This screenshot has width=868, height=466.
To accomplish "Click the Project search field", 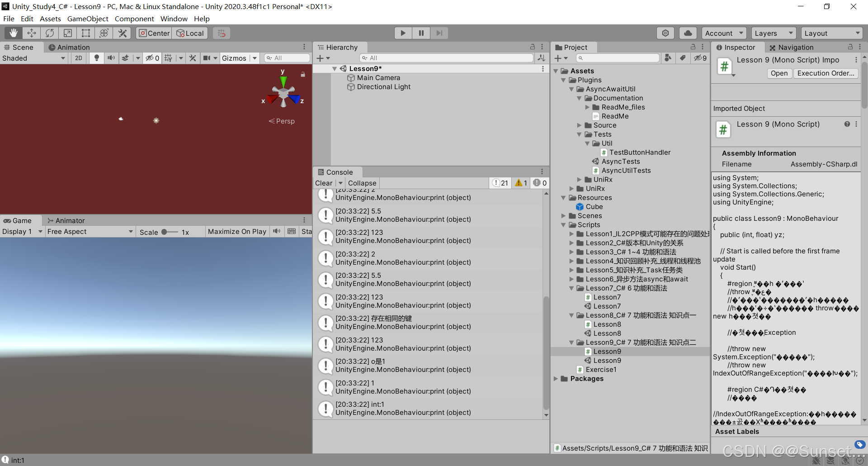I will (618, 58).
